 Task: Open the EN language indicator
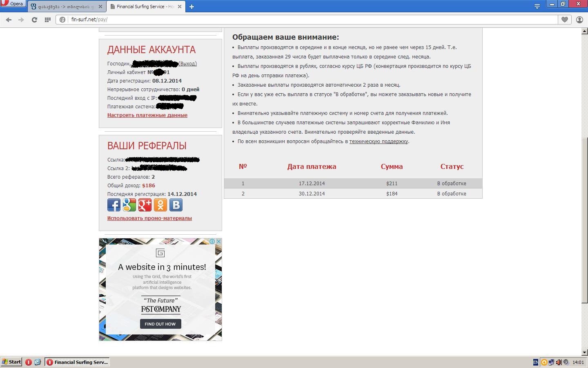[x=535, y=362]
